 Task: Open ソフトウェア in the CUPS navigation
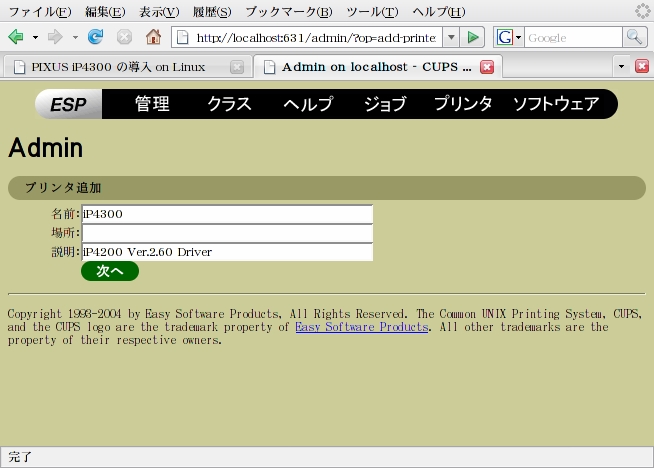click(556, 104)
